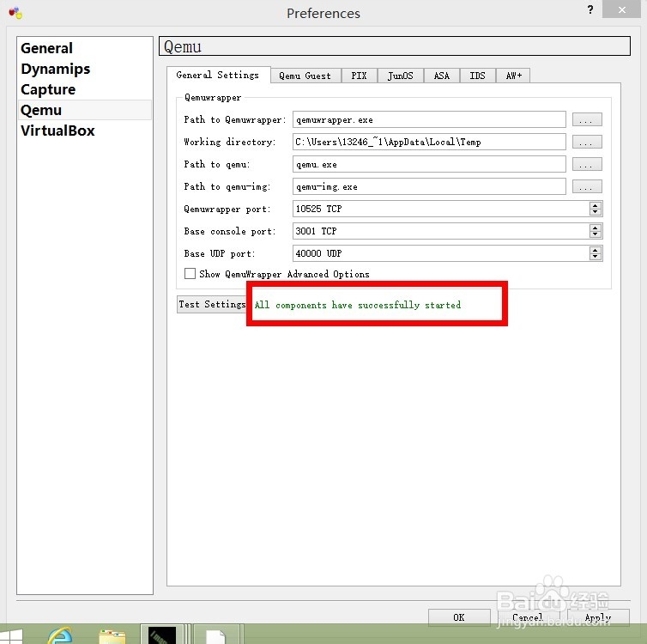
Task: Browse for the Qemuwrapper path
Action: (x=587, y=119)
